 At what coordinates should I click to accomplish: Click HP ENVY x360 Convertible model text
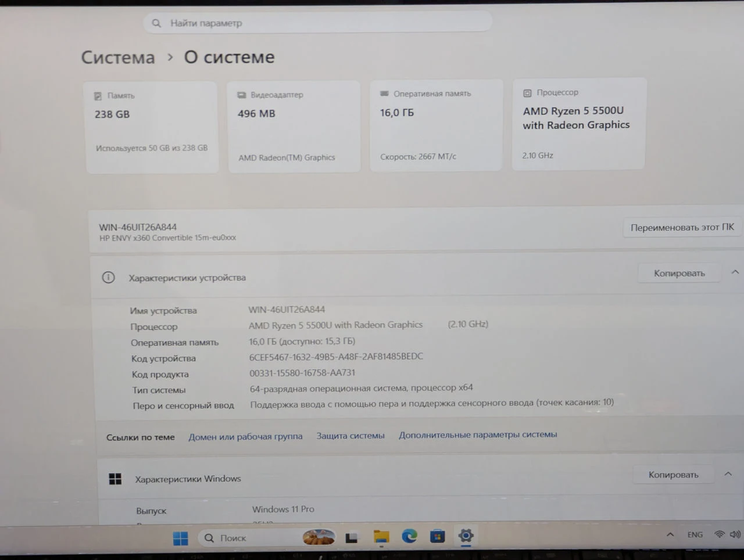tap(167, 238)
